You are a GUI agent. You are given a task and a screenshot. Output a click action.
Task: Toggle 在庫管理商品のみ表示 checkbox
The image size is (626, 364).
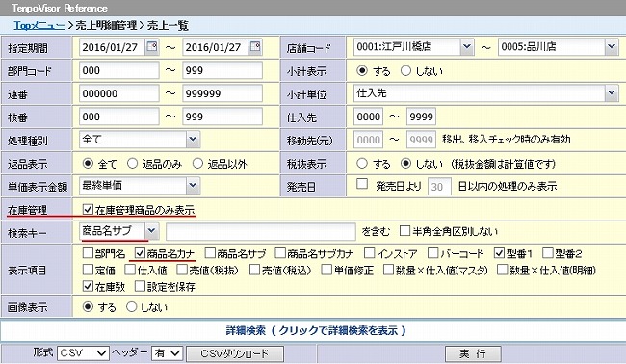point(88,209)
